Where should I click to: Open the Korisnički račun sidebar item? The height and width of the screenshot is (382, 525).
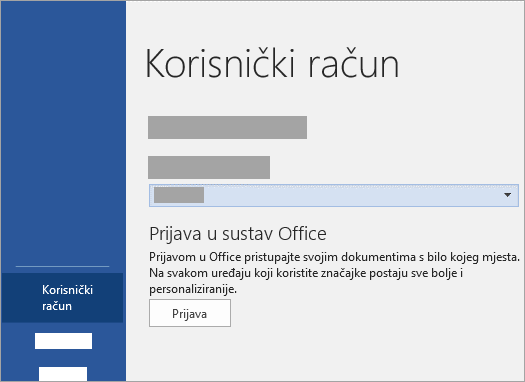click(x=62, y=298)
